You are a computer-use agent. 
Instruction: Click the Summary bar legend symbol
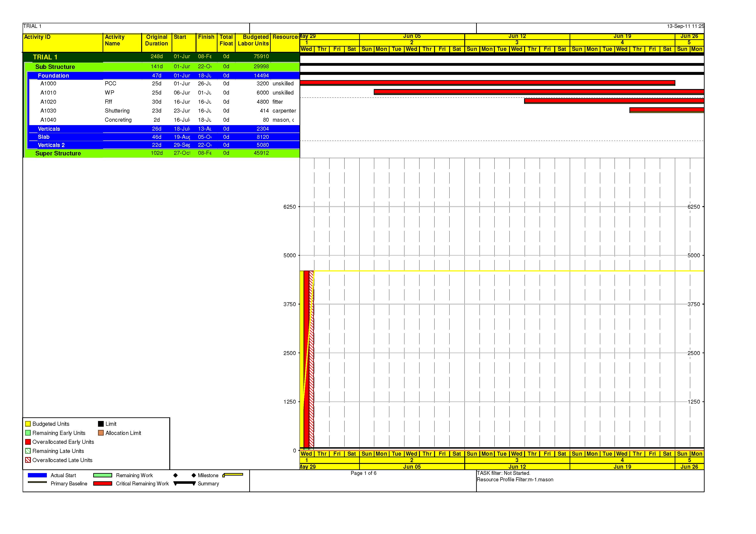[184, 483]
